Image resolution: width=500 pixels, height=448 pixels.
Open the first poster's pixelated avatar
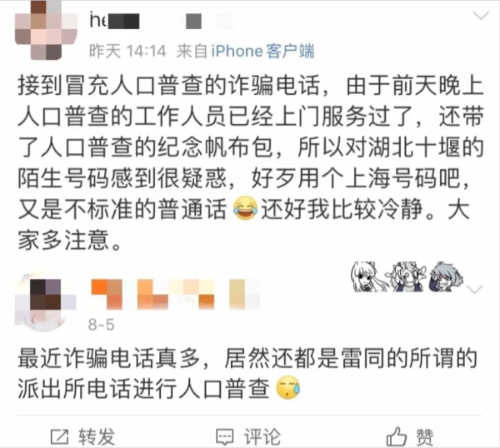pyautogui.click(x=46, y=30)
